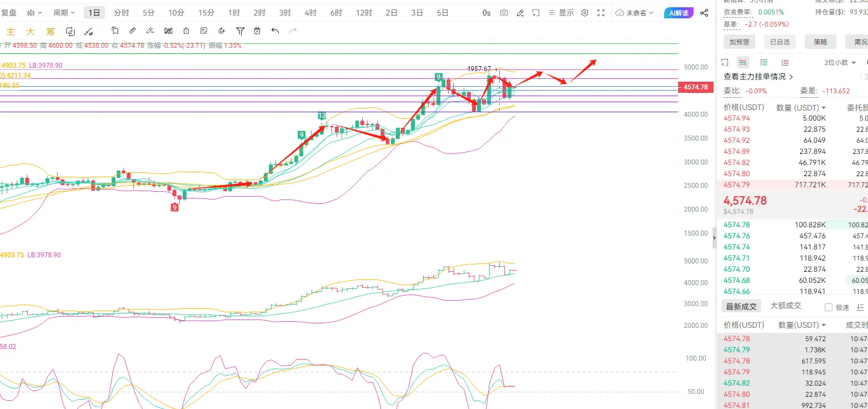
Task: Click the note edit icon
Action: (204, 31)
